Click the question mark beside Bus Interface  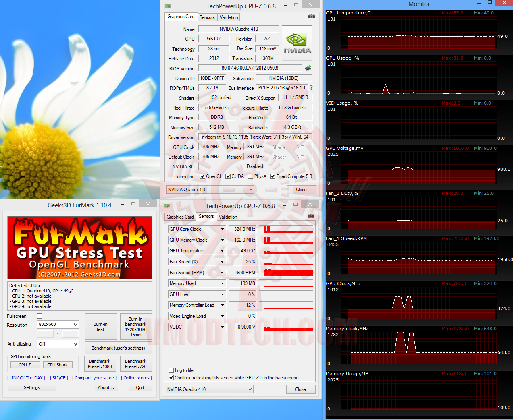311,88
